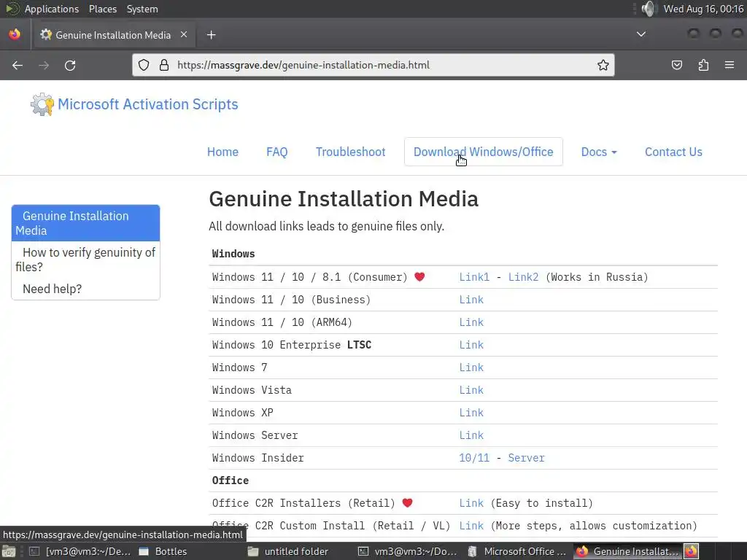Click the show desktop icon in the bottom panel
747x560 pixels.
pyautogui.click(x=9, y=551)
